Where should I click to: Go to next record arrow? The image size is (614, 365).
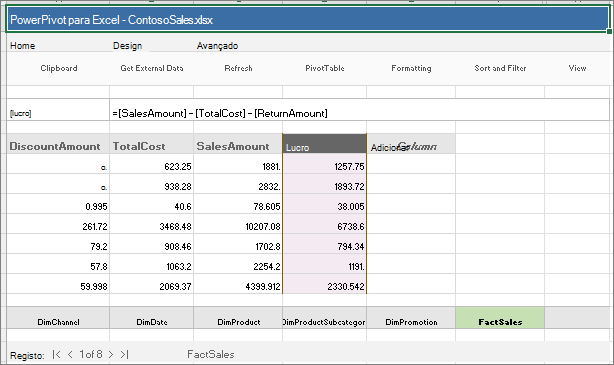coord(111,354)
